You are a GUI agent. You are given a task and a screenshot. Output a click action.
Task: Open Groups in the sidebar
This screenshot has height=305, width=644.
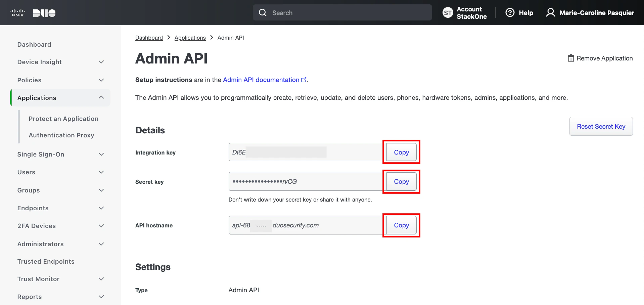[x=29, y=190]
